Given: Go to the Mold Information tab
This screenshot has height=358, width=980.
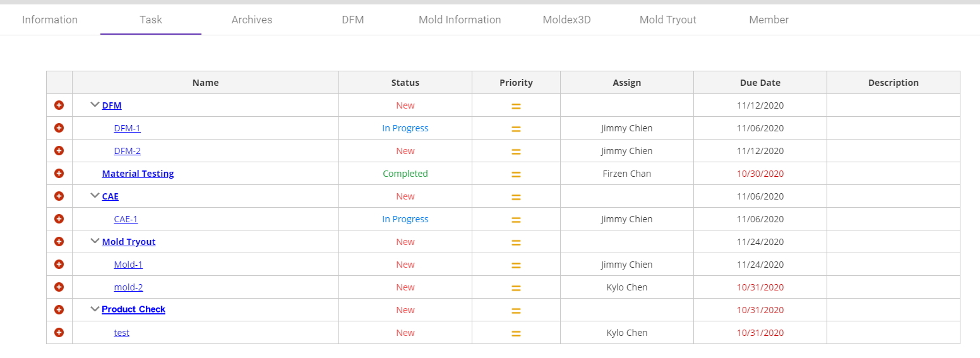Looking at the screenshot, I should pos(460,20).
